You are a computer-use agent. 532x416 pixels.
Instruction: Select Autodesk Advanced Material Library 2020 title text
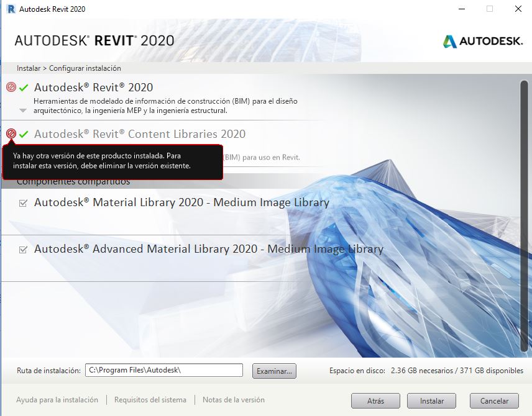209,249
